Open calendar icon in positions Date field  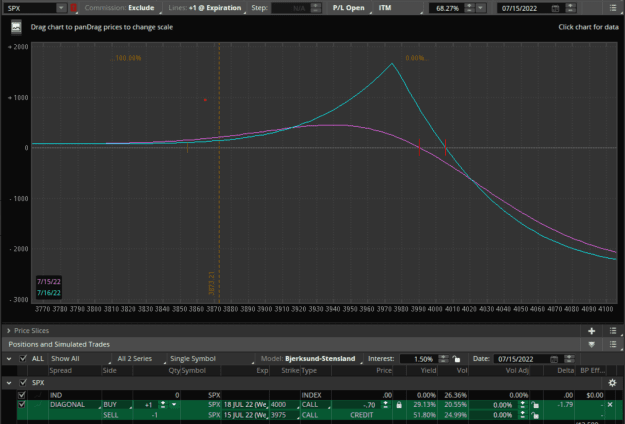click(554, 359)
